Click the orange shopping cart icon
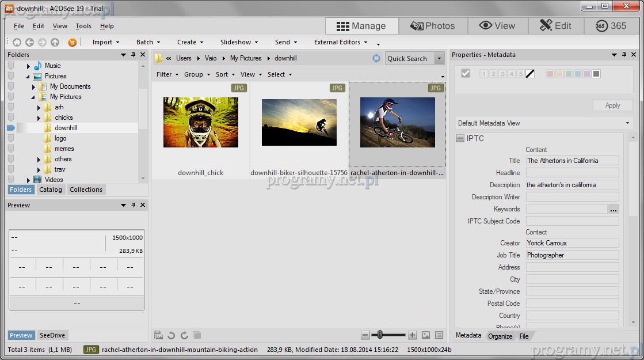 click(x=72, y=42)
